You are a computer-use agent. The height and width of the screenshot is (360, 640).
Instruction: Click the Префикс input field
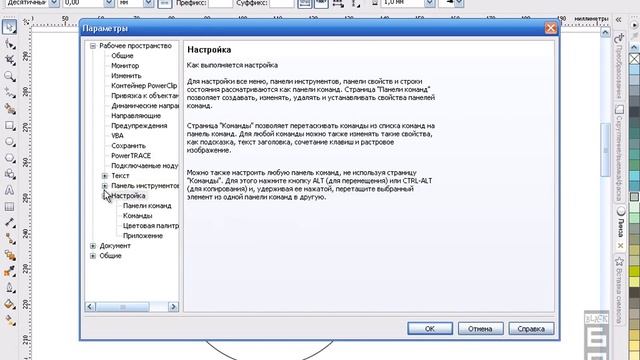220,3
